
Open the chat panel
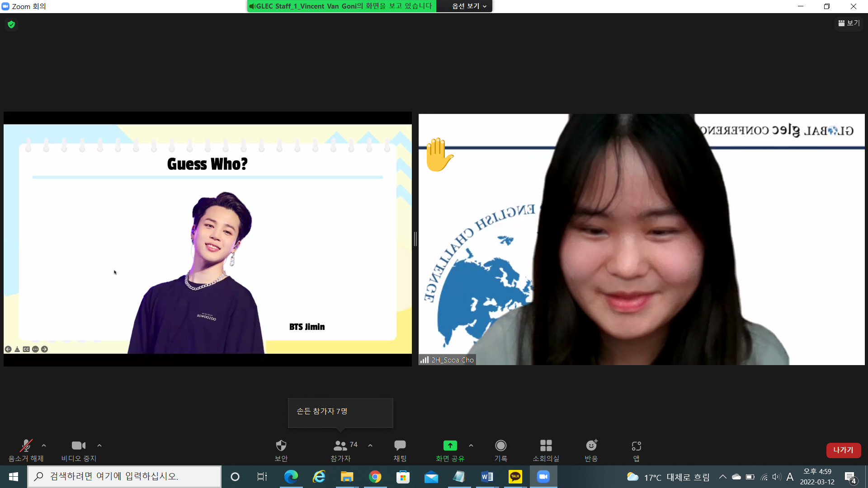(400, 450)
